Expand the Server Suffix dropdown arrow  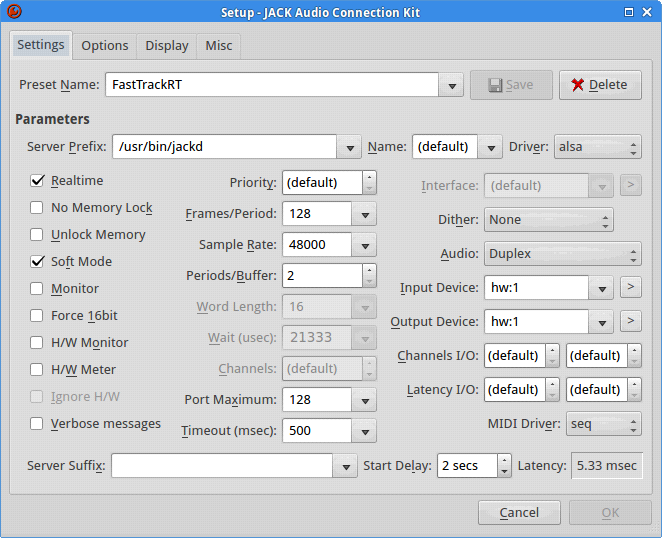click(x=345, y=466)
